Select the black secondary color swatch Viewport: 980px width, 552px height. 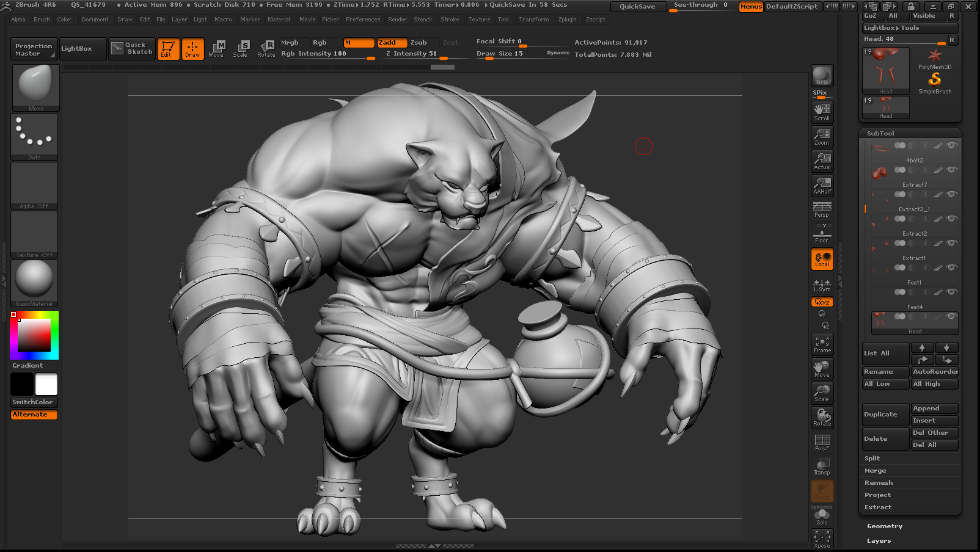tap(22, 384)
